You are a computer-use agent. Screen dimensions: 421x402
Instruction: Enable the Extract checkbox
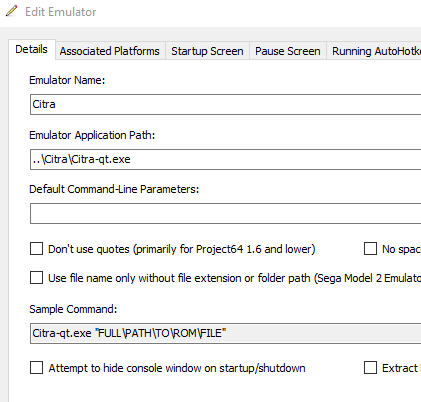tap(370, 368)
